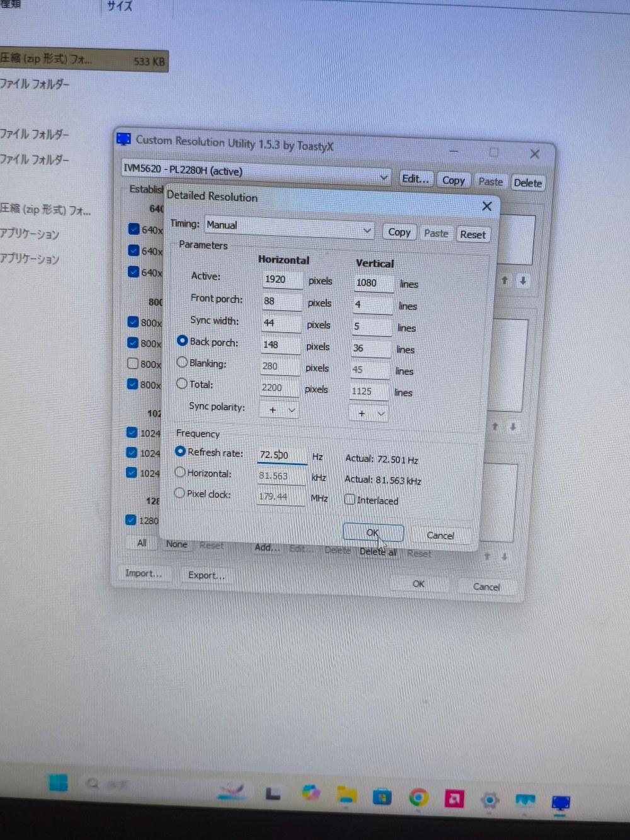The height and width of the screenshot is (840, 630).
Task: Click OK in the main CRU window
Action: [x=418, y=584]
